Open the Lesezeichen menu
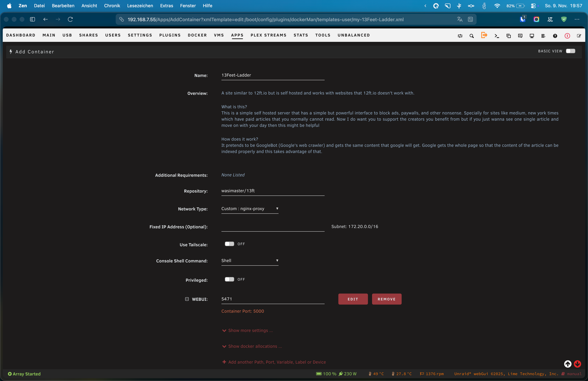The width and height of the screenshot is (588, 381). [x=140, y=6]
